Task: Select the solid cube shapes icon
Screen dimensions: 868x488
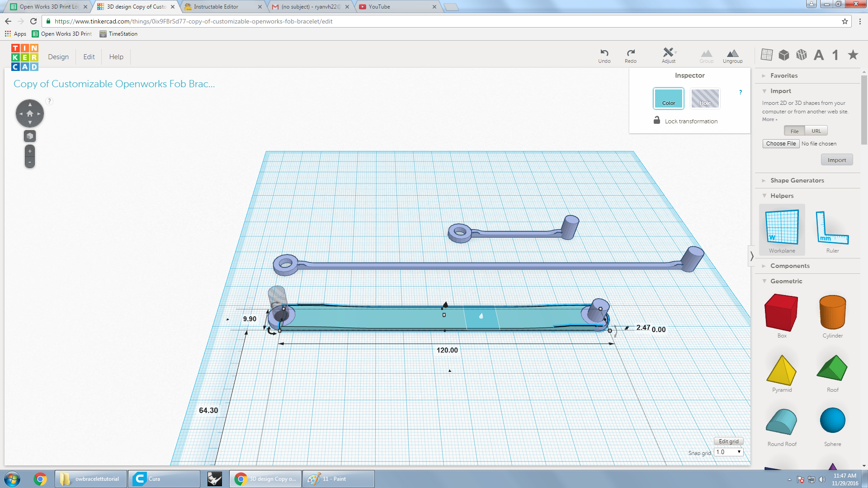Action: tap(784, 55)
